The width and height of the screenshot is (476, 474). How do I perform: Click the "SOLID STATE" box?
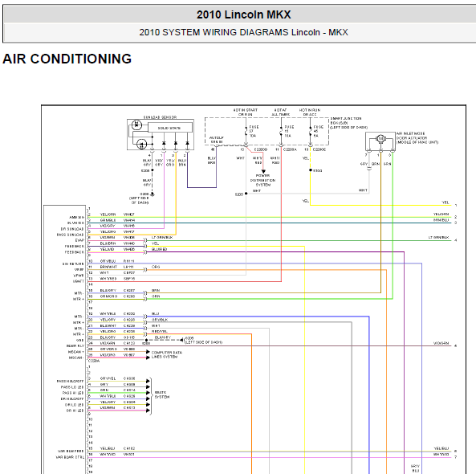point(170,127)
